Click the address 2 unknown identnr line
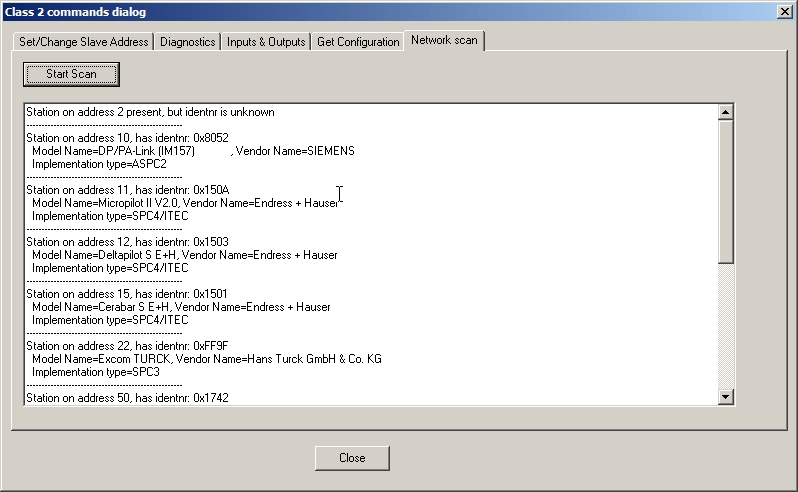 (x=150, y=112)
